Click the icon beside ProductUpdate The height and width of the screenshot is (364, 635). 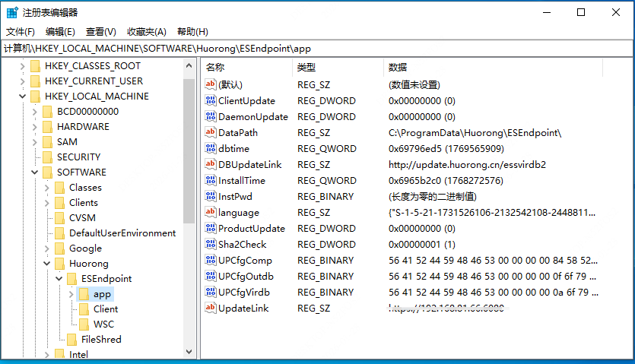coord(210,228)
